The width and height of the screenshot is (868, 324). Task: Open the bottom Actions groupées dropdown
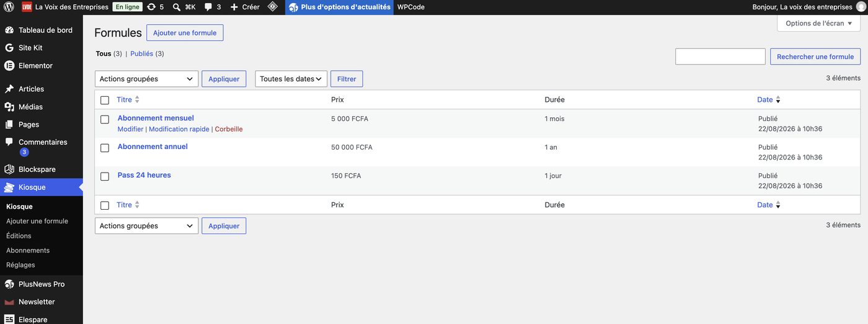(x=146, y=226)
